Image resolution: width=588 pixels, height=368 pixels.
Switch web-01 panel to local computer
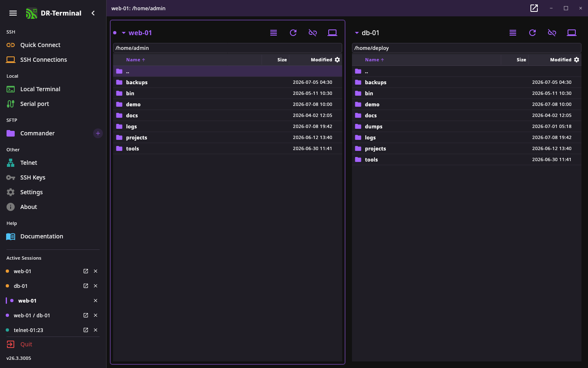pos(332,33)
